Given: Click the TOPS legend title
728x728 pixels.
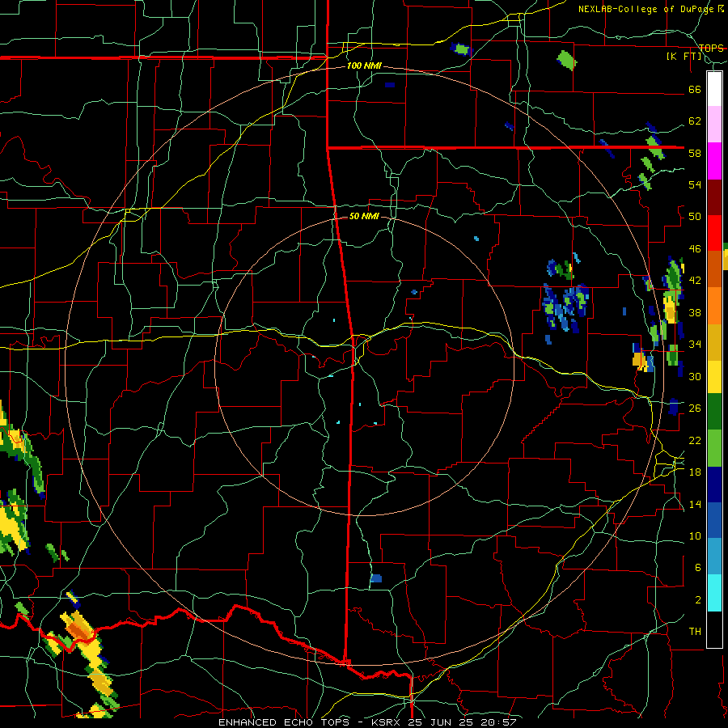Looking at the screenshot, I should coord(711,49).
